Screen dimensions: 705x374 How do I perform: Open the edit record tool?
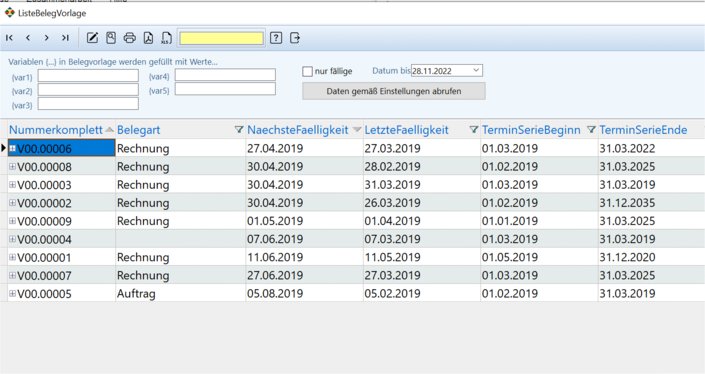(92, 38)
